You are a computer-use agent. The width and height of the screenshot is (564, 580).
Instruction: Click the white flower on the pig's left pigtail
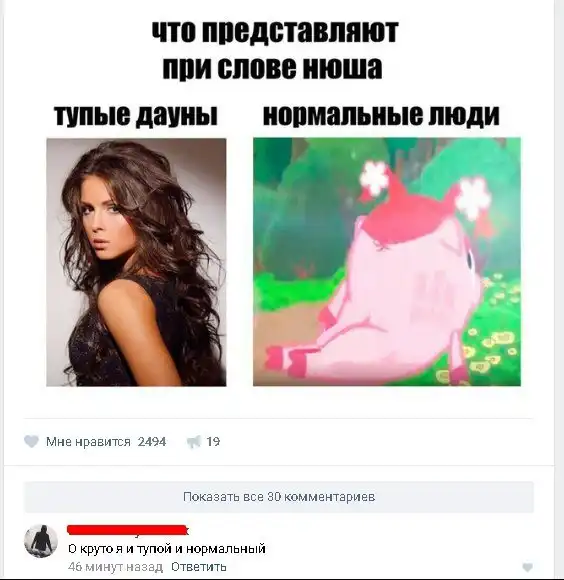[x=374, y=178]
